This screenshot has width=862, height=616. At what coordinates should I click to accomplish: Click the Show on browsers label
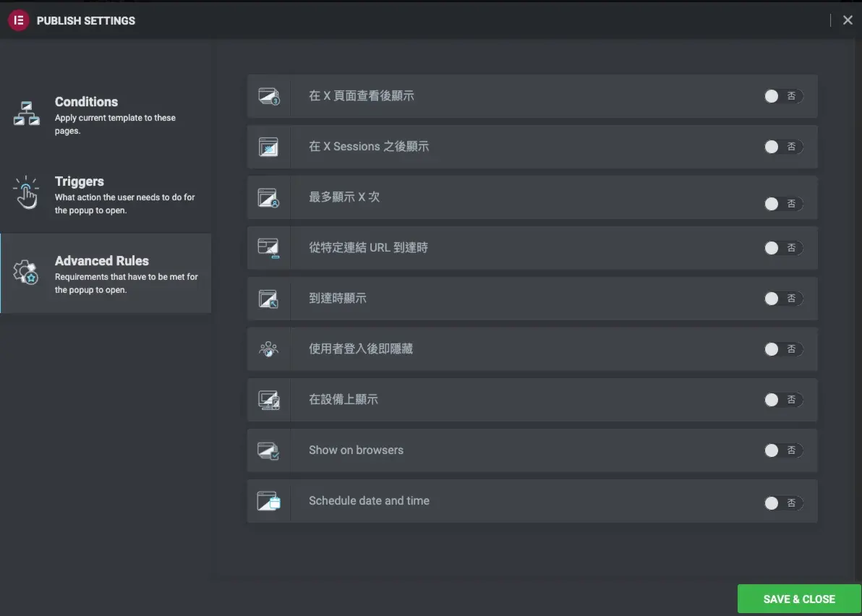pos(356,450)
